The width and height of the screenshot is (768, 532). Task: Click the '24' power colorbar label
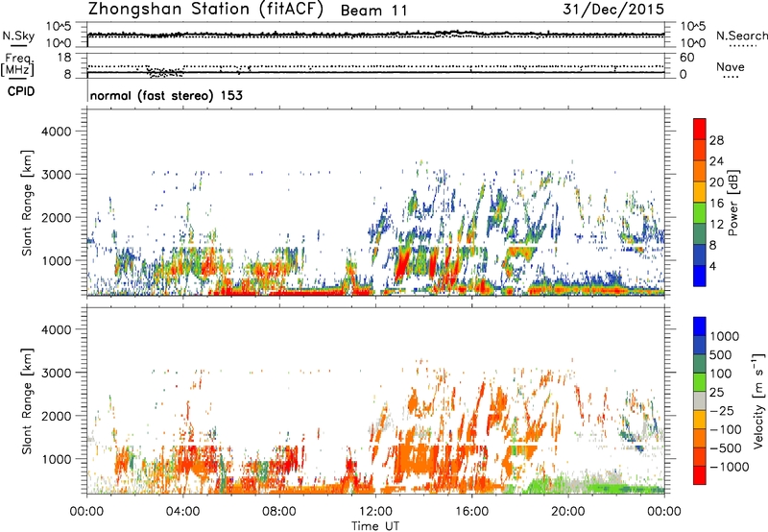(716, 161)
